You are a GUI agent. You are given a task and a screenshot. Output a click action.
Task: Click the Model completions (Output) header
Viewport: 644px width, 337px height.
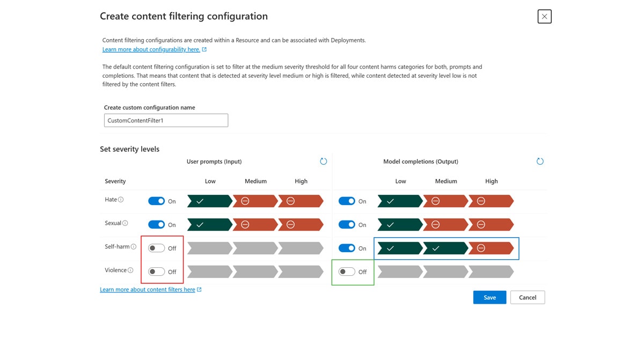(421, 162)
